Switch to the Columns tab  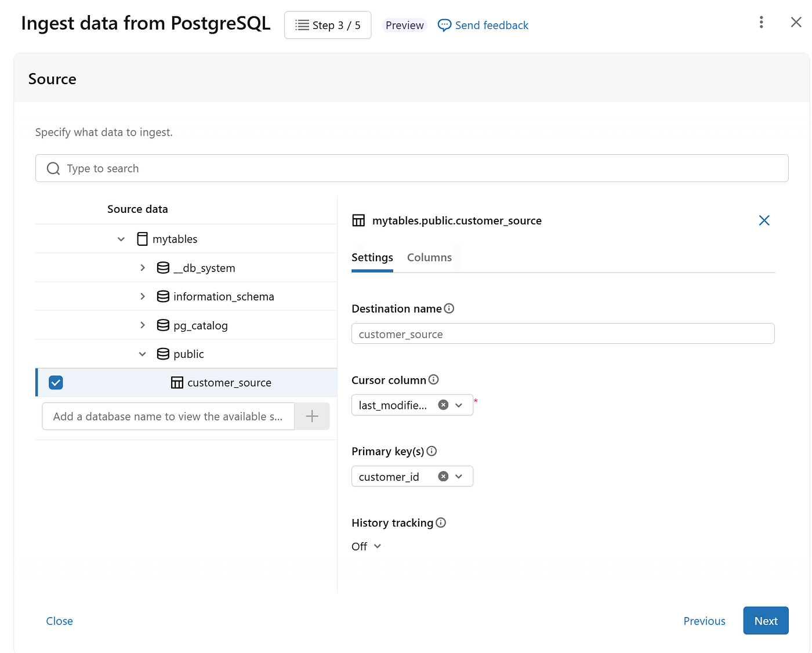coord(429,257)
